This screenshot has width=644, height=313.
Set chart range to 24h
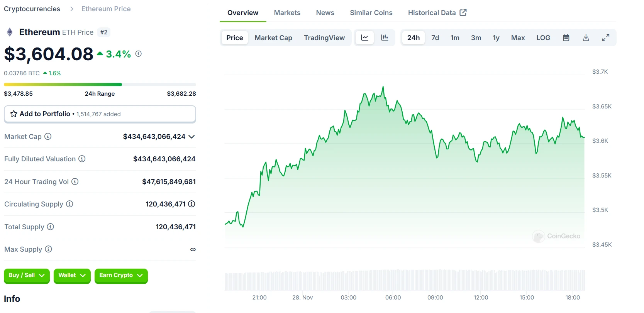click(x=414, y=37)
